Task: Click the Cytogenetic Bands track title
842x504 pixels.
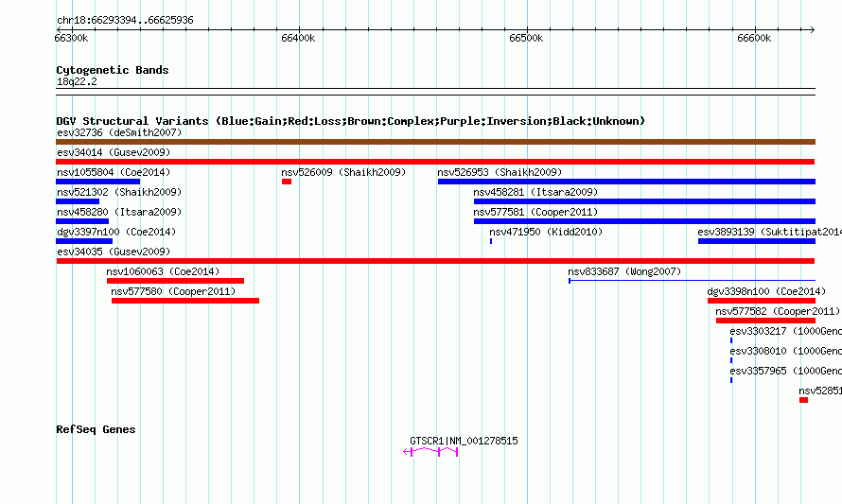Action: (113, 70)
